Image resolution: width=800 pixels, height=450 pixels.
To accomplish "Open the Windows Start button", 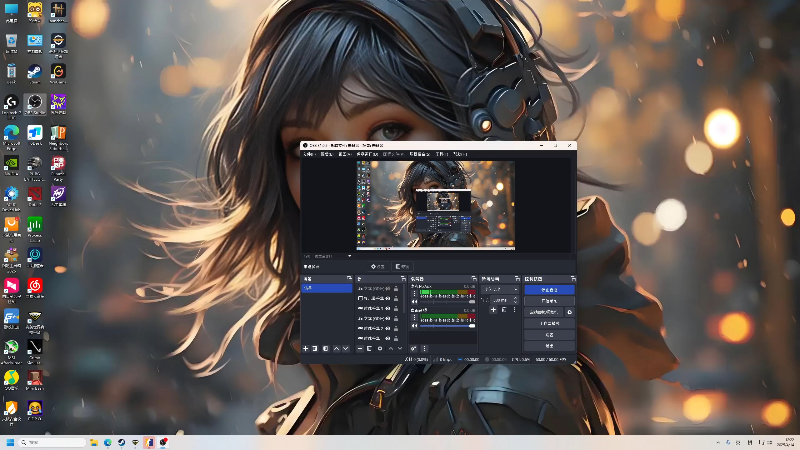I will [x=10, y=442].
